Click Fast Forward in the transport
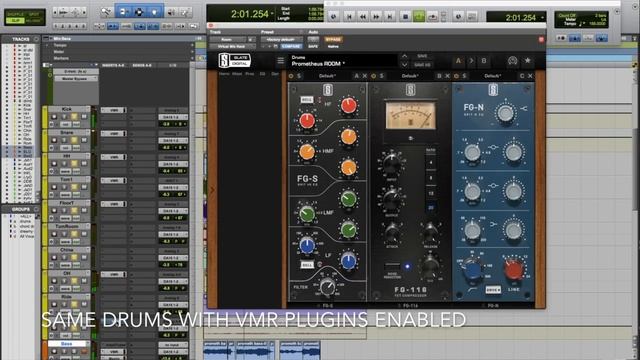 tap(376, 16)
